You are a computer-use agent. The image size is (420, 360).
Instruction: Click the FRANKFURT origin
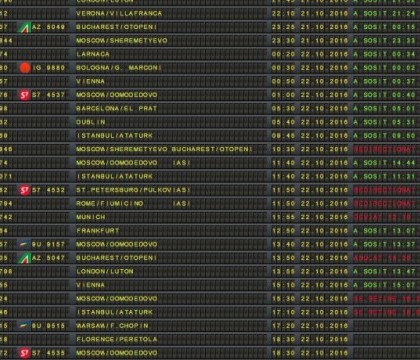tap(98, 231)
